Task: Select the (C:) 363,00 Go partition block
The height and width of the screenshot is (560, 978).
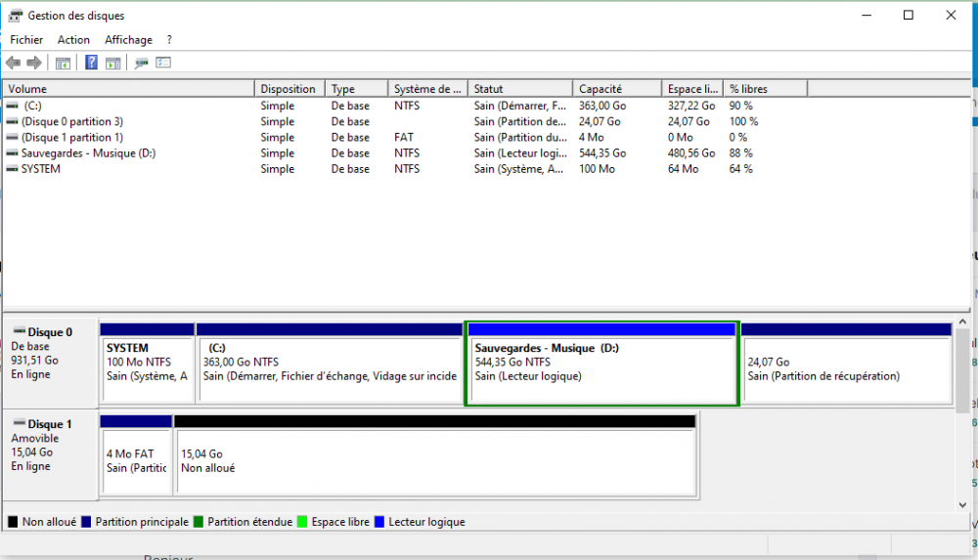Action: pos(329,369)
